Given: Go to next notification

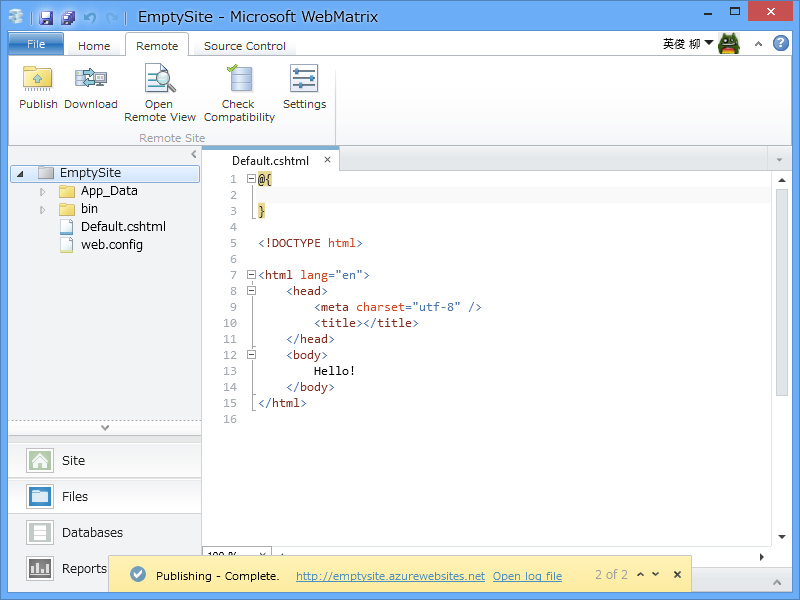Looking at the screenshot, I should (x=656, y=574).
